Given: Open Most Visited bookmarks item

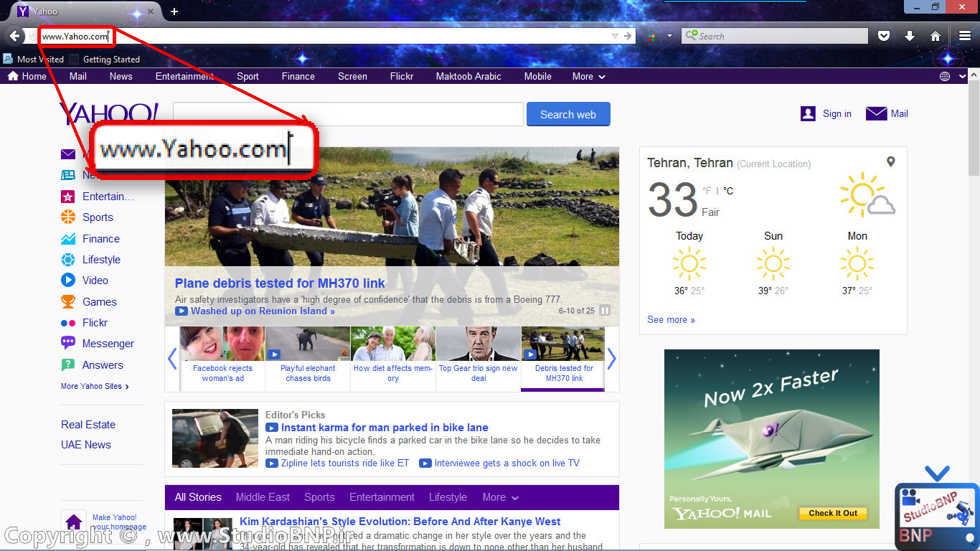Looking at the screenshot, I should click(33, 60).
